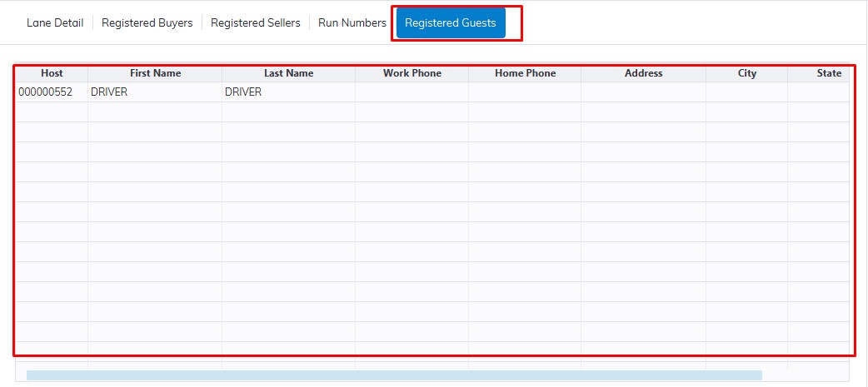Select empty Work Phone cell in first row
The height and width of the screenshot is (387, 868).
pyautogui.click(x=412, y=92)
